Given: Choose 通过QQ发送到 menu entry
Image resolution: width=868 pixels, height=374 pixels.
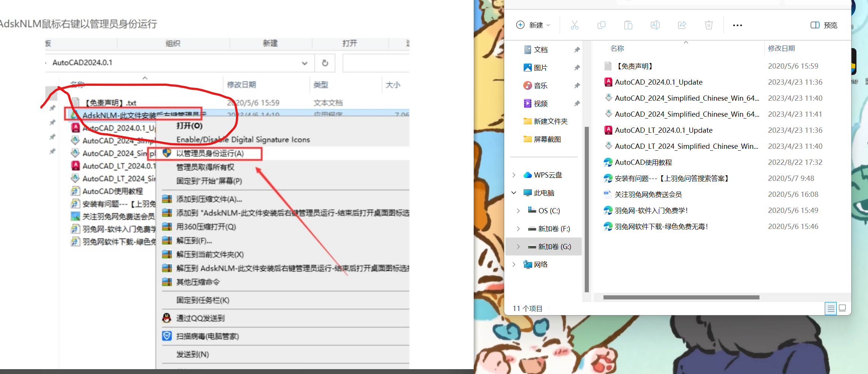Looking at the screenshot, I should (x=200, y=318).
